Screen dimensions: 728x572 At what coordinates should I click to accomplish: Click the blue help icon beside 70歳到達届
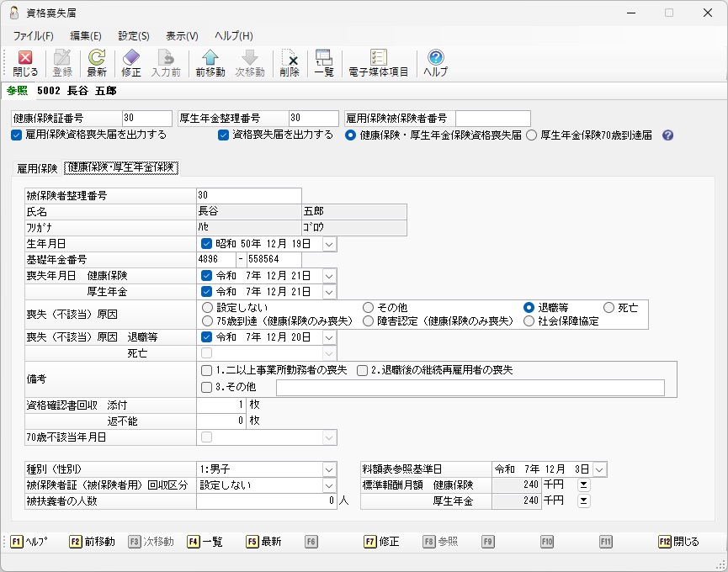click(667, 135)
